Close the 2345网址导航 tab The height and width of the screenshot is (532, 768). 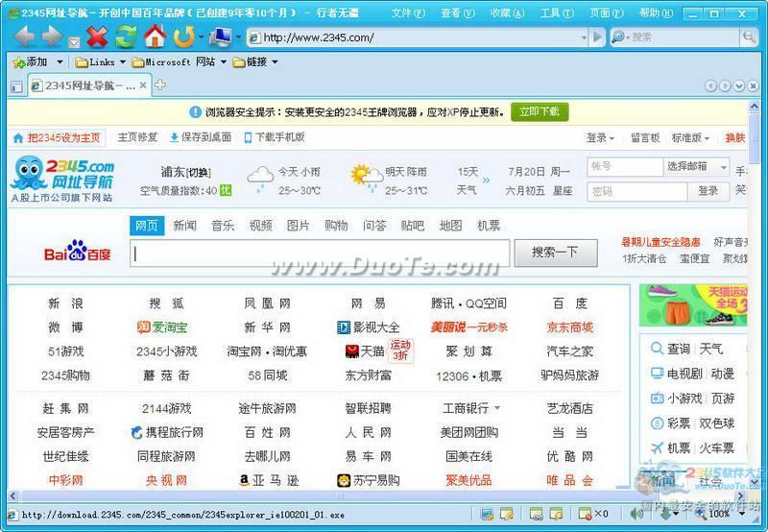click(x=143, y=85)
